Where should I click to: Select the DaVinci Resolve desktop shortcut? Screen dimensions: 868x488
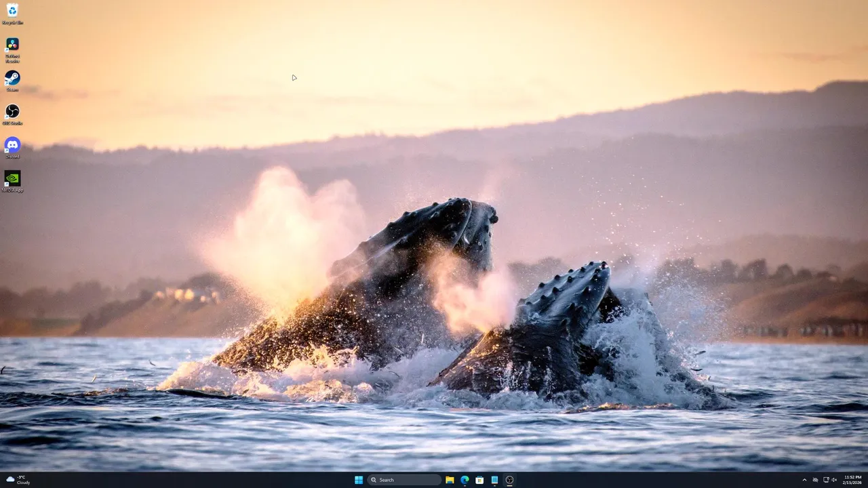[x=12, y=49]
